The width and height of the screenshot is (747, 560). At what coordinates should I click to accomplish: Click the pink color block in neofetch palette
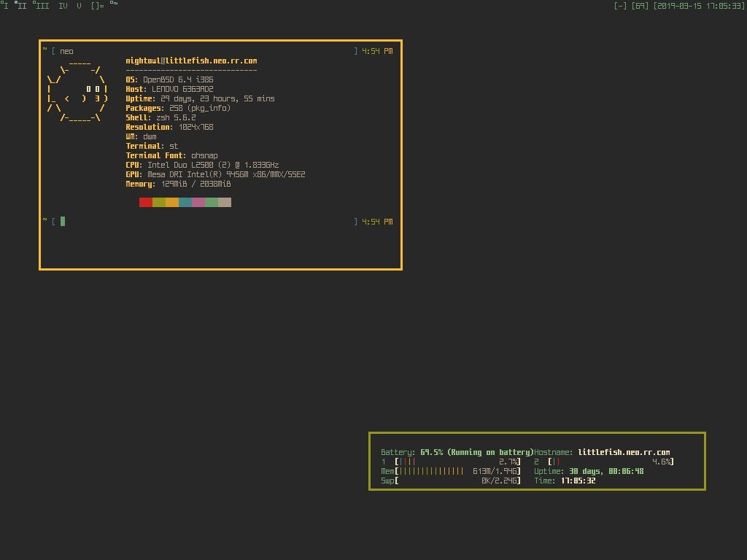tap(198, 202)
